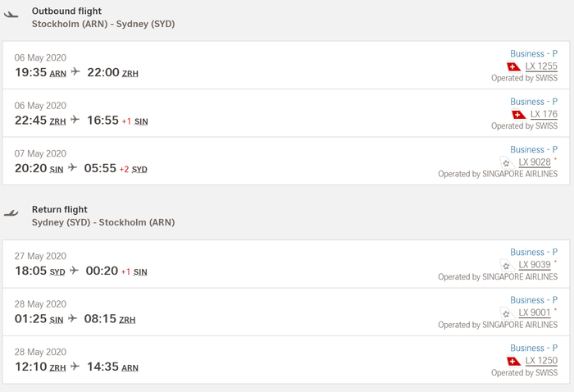Screen dimensions: 574x392
Task: Open flight number LX 9028 details
Action: tap(535, 162)
